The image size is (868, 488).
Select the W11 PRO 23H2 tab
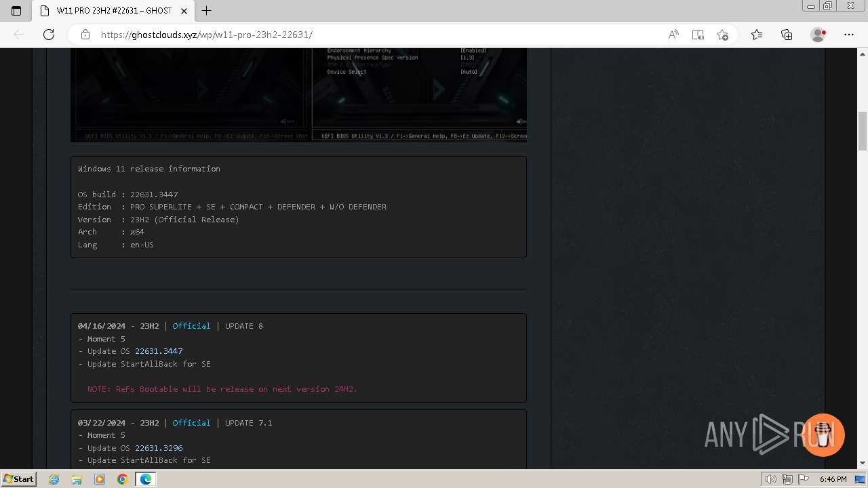tap(113, 11)
